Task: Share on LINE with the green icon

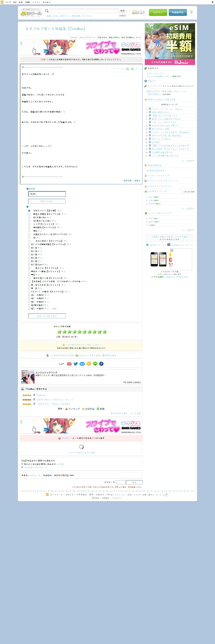Action: point(95,364)
